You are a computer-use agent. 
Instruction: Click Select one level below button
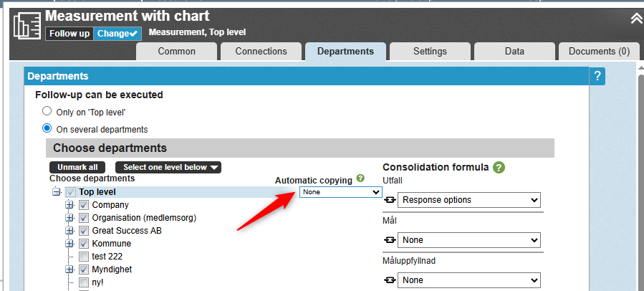(x=168, y=167)
